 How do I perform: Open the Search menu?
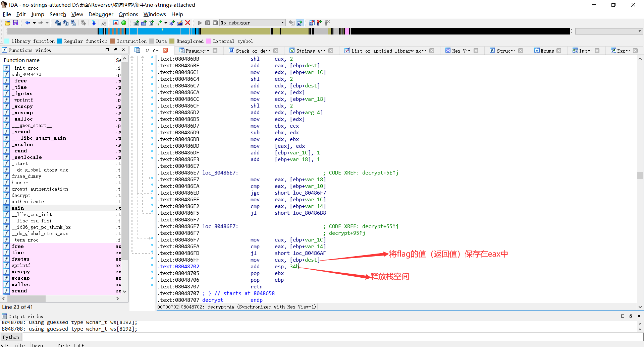pos(58,14)
